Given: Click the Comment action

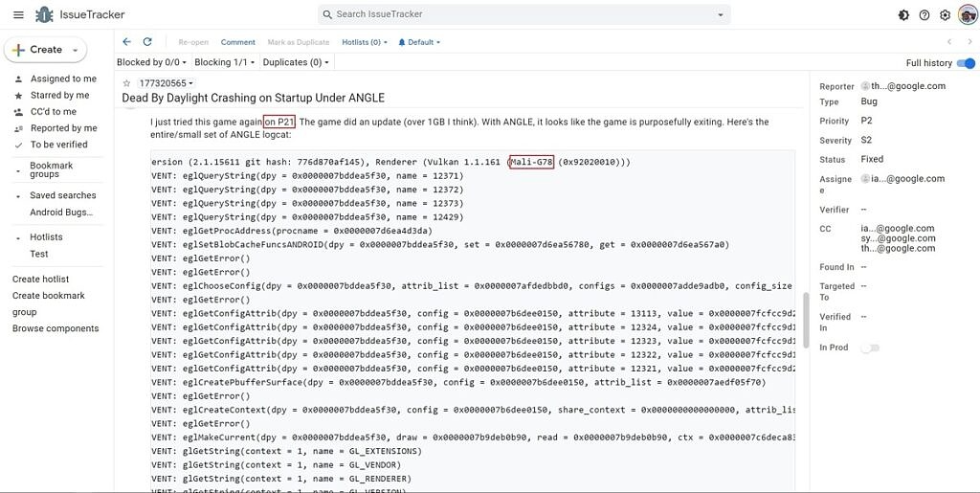Looking at the screenshot, I should 238,42.
